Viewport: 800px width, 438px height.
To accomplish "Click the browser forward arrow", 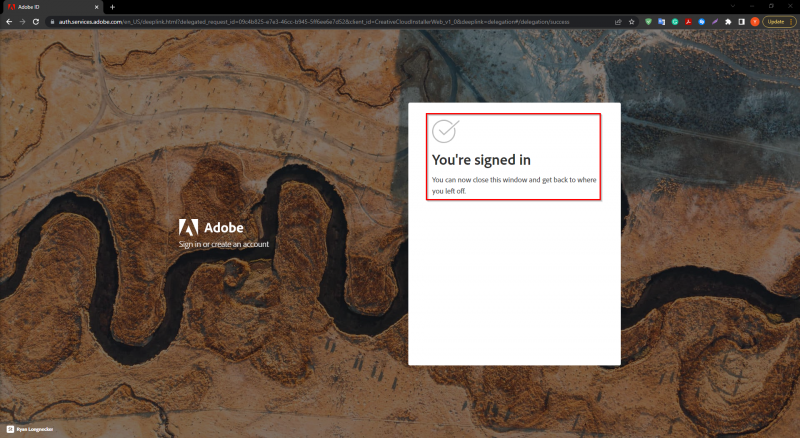I will (22, 22).
